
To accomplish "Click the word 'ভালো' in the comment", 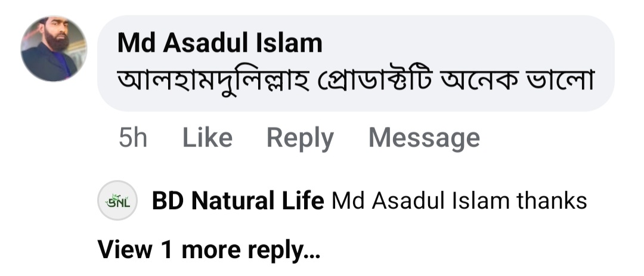I will point(560,82).
